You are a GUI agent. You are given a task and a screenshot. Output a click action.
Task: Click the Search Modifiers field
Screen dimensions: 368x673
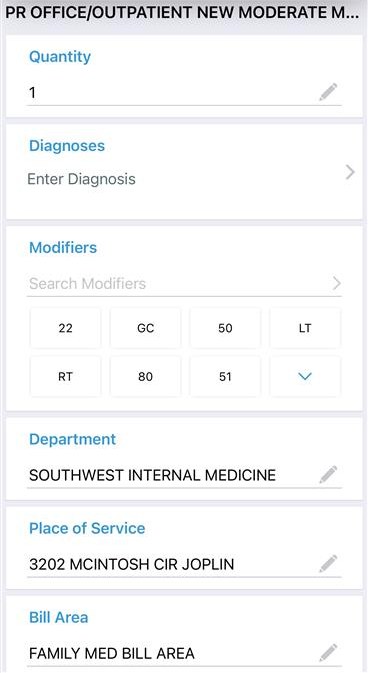[184, 283]
